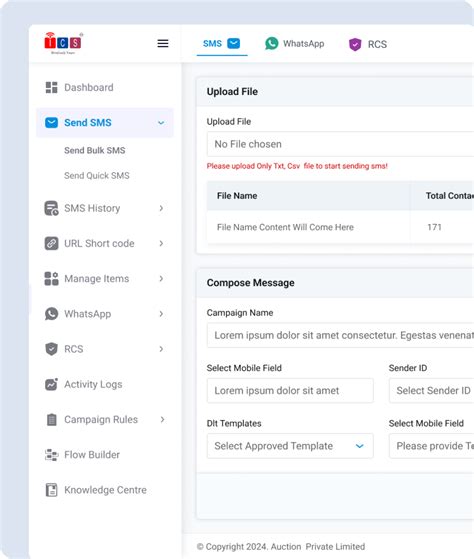The width and height of the screenshot is (474, 559).
Task: Click the Campaign Rules clipboard icon
Action: (51, 420)
